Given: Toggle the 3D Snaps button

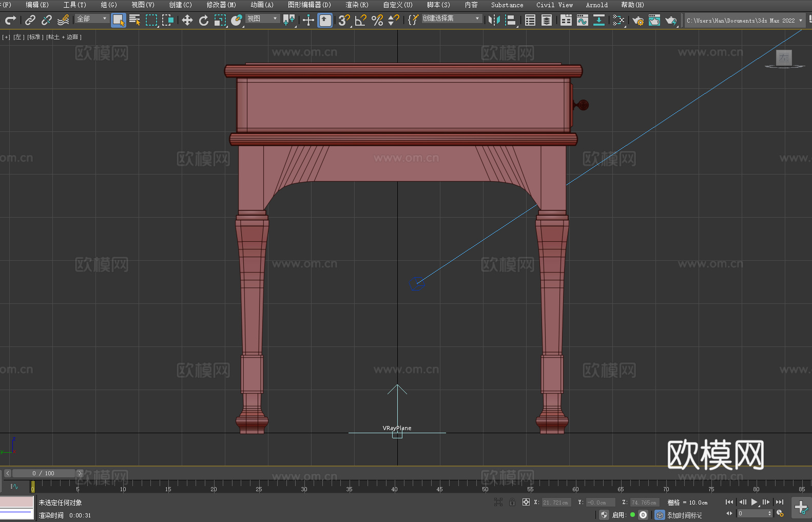Looking at the screenshot, I should click(x=344, y=20).
